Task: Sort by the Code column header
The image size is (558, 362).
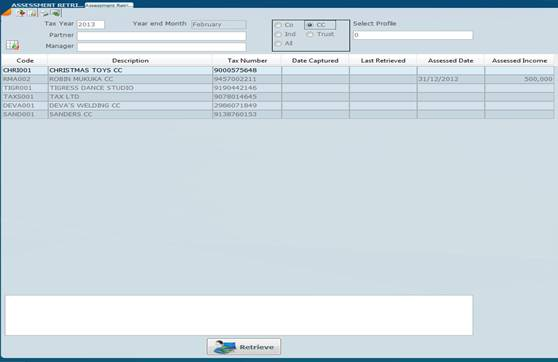Action: [25, 61]
